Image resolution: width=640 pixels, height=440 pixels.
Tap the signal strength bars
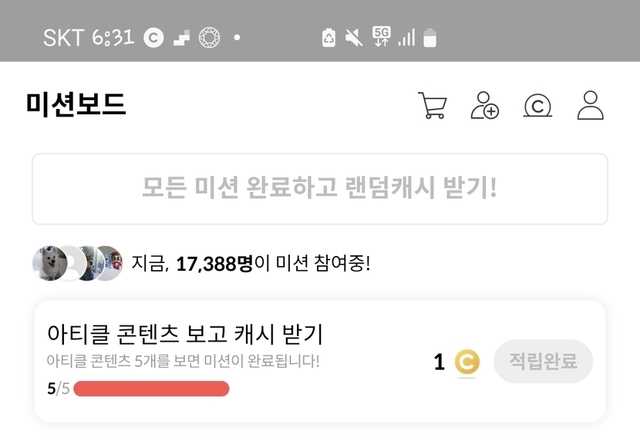click(406, 38)
